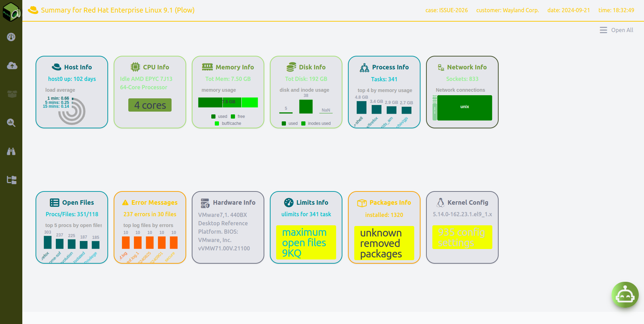Click the green 'unix' network connections block
This screenshot has height=324, width=644.
tap(464, 107)
